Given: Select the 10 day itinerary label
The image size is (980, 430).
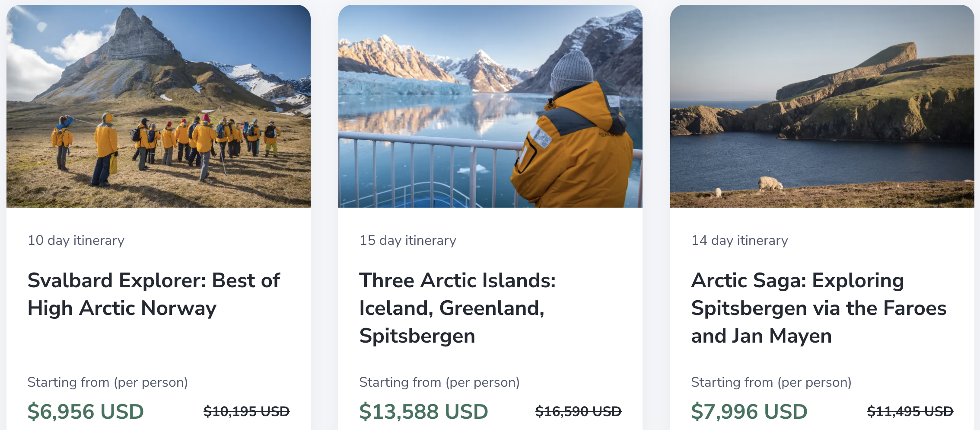Looking at the screenshot, I should point(76,240).
